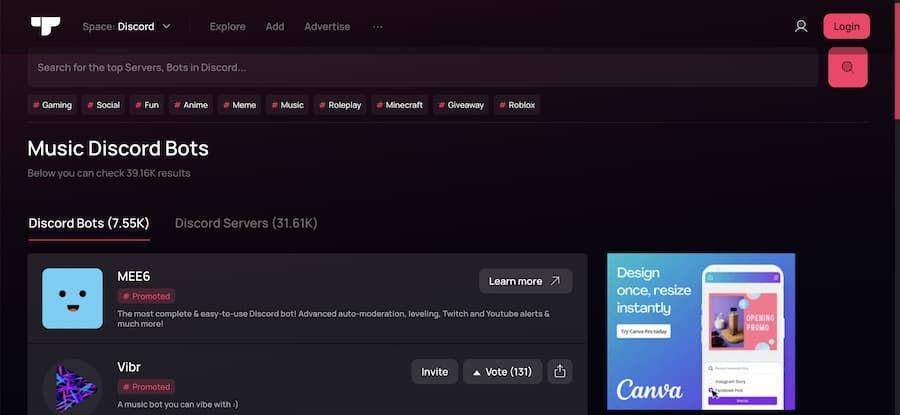The height and width of the screenshot is (415, 900).
Task: Click the MEE6 description text
Action: (333, 319)
